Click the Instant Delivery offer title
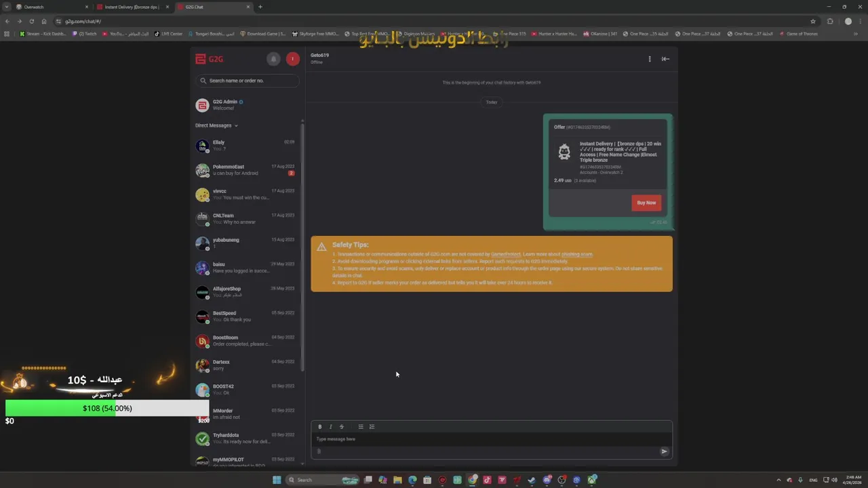 pyautogui.click(x=620, y=152)
